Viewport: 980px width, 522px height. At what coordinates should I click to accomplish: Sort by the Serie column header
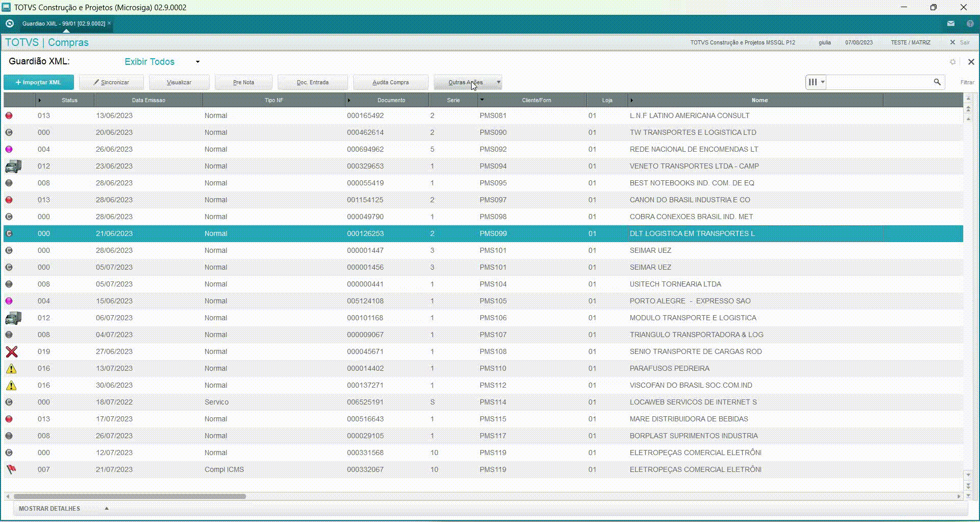tap(453, 100)
